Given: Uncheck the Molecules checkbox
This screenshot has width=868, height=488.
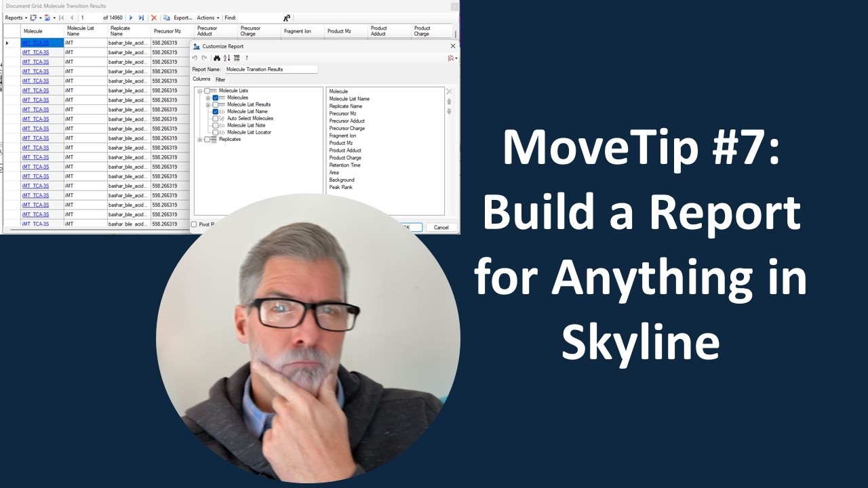Looking at the screenshot, I should [x=215, y=98].
